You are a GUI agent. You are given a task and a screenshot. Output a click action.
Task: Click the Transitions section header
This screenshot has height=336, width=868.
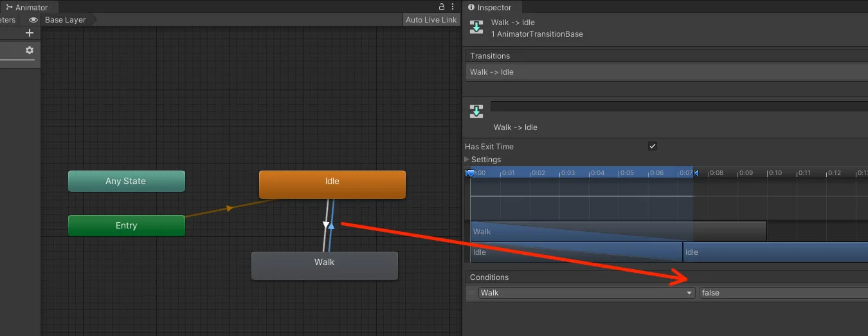(666, 56)
